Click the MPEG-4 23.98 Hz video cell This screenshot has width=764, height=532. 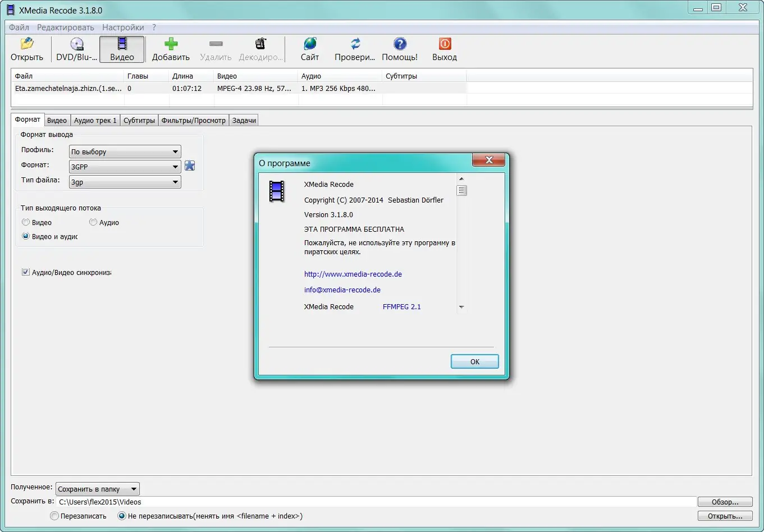pyautogui.click(x=254, y=88)
